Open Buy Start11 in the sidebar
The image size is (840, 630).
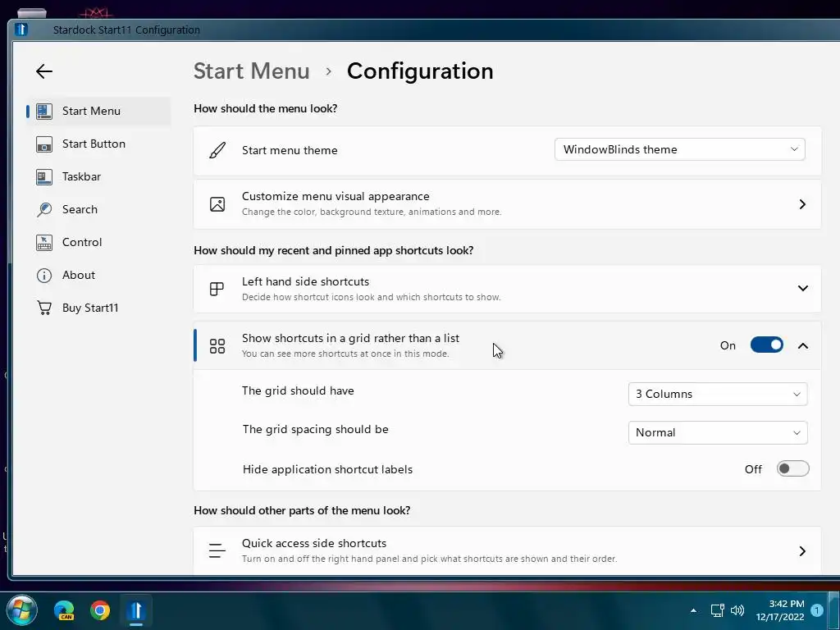coord(98,308)
